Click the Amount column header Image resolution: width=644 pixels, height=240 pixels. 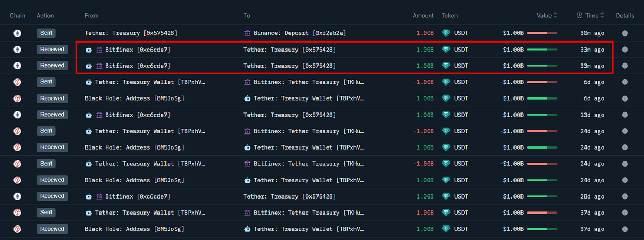tap(423, 15)
